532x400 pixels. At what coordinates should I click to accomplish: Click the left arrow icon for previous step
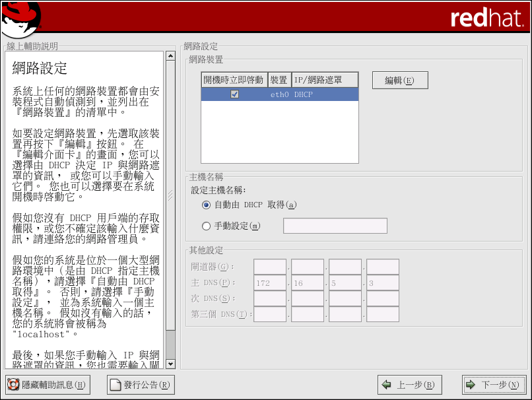pyautogui.click(x=387, y=385)
